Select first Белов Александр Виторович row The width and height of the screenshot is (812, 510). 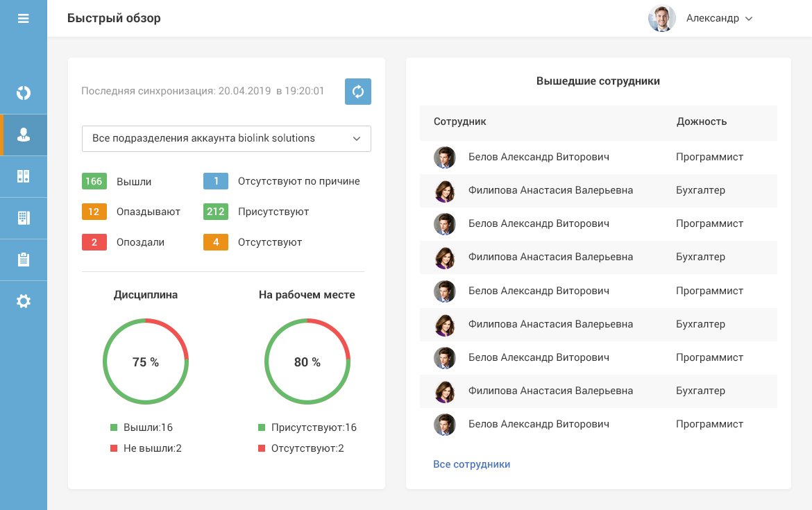click(x=598, y=158)
